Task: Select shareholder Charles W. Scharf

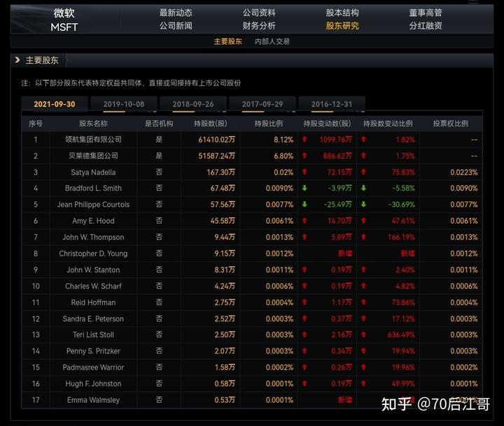Action: point(93,286)
